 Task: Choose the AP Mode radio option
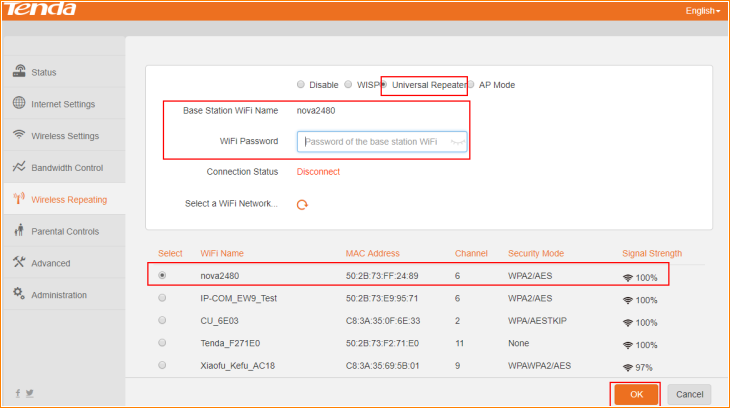pos(472,85)
